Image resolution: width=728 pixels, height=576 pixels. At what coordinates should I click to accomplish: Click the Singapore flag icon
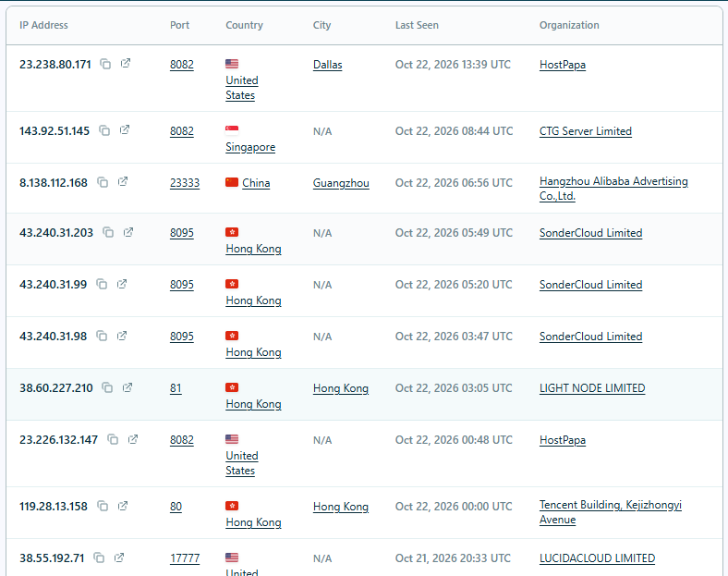coord(232,129)
